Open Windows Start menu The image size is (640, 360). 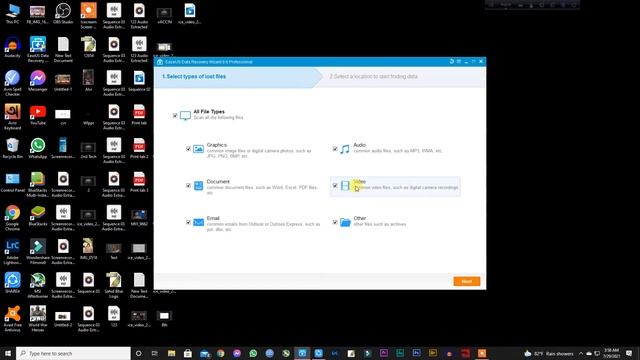[x=8, y=353]
